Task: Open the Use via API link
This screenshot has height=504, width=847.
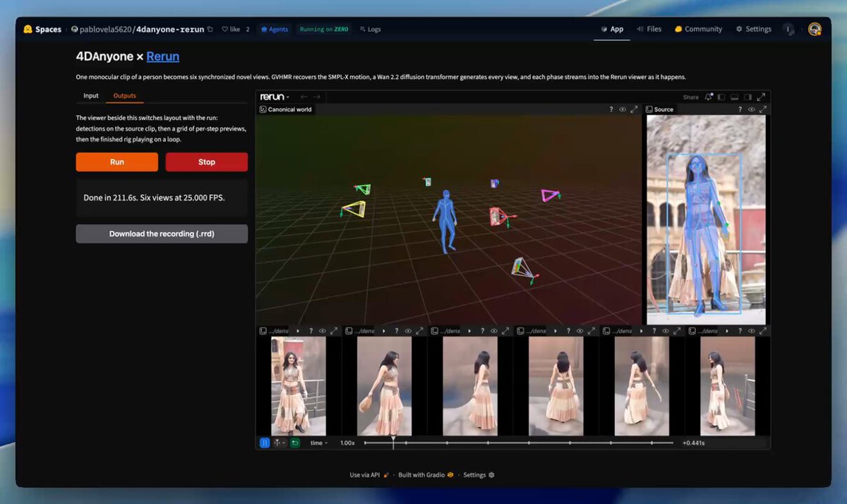Action: pyautogui.click(x=369, y=475)
